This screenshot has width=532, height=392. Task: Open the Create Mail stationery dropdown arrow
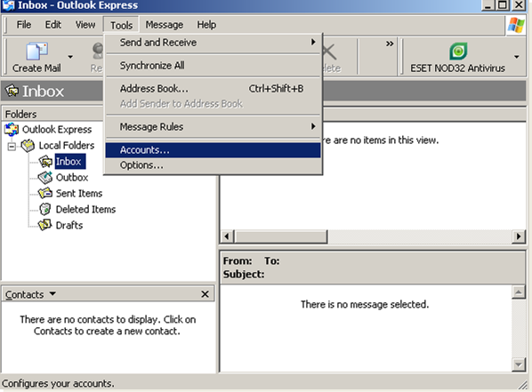(x=70, y=57)
